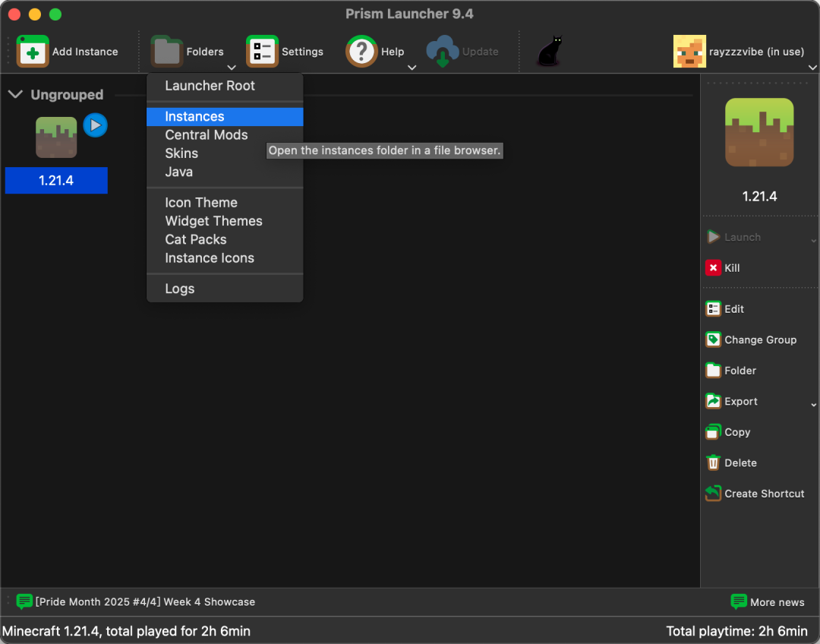Click the Update cloud icon
The width and height of the screenshot is (820, 644).
443,52
